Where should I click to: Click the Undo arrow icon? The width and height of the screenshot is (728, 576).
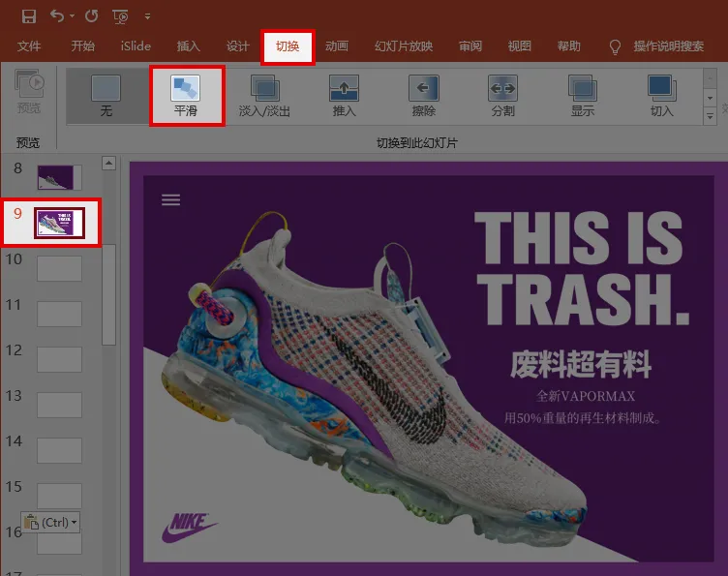click(x=57, y=16)
